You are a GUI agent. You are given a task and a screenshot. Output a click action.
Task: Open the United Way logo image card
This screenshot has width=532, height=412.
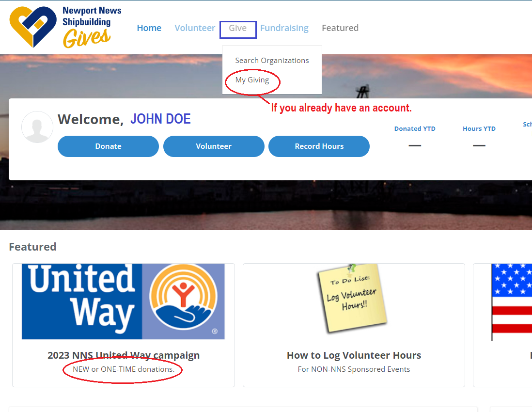pyautogui.click(x=123, y=301)
